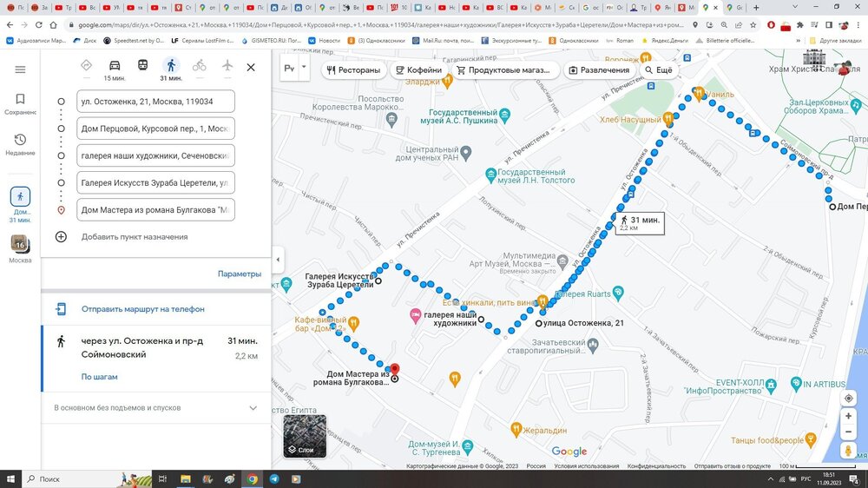Open browser extensions puzzle icon
The width and height of the screenshot is (868, 488).
click(800, 25)
